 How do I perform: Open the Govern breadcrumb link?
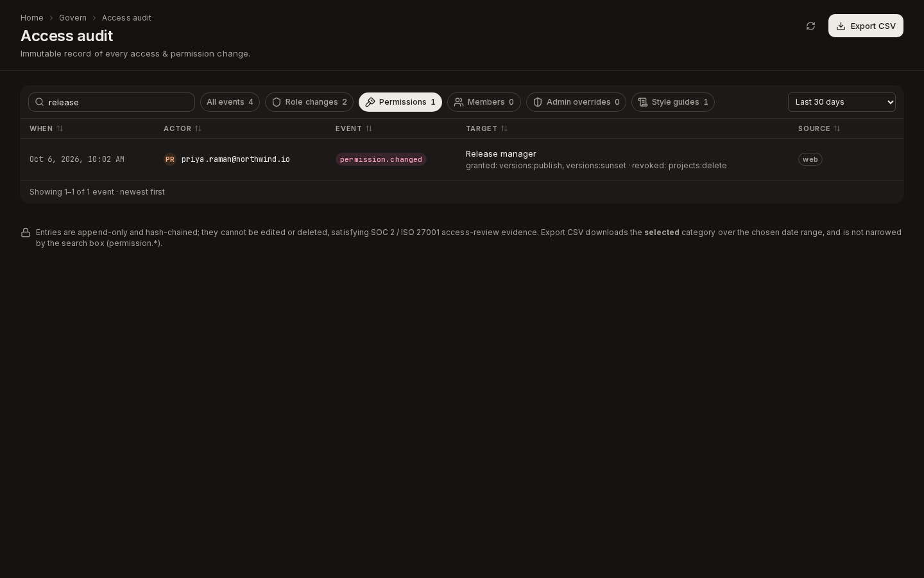point(73,18)
